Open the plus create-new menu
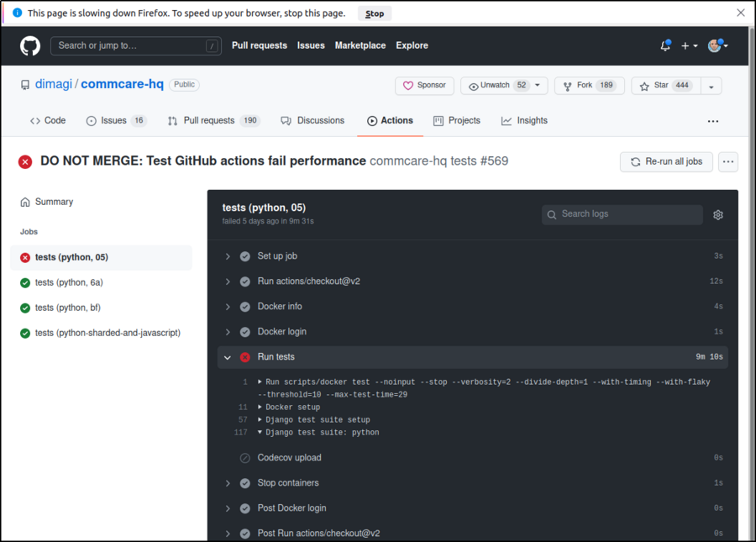Image resolution: width=756 pixels, height=542 pixels. click(x=689, y=46)
